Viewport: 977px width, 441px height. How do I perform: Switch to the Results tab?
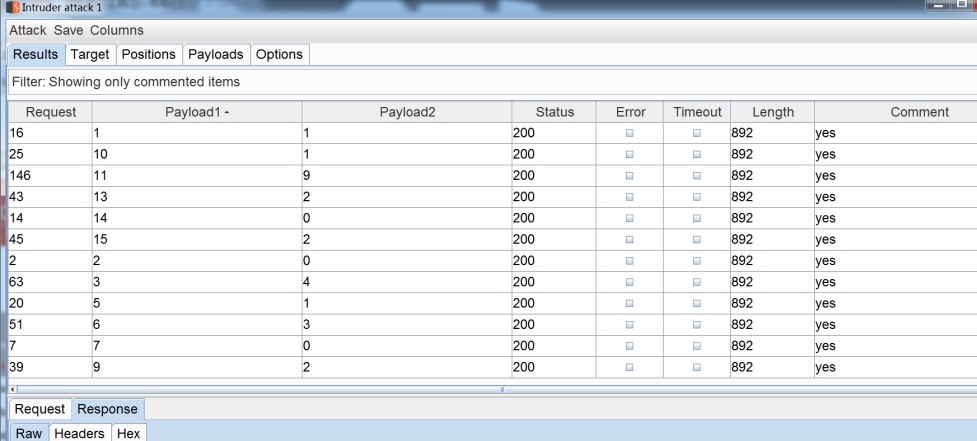[x=36, y=54]
